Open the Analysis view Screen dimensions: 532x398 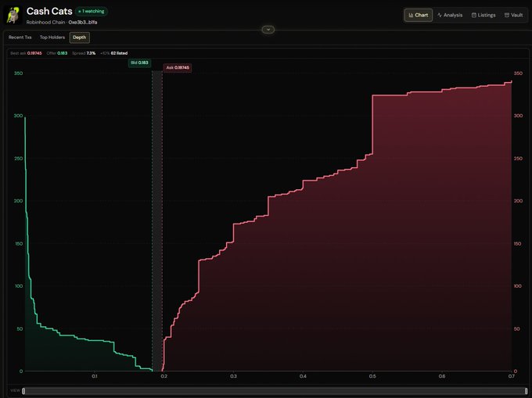pyautogui.click(x=450, y=16)
